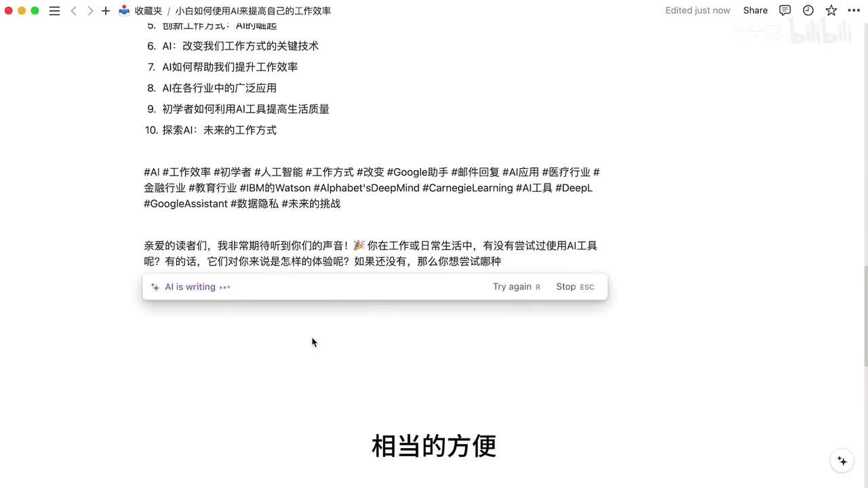Click the Edited just now timestamp
This screenshot has height=488, width=868.
(697, 10)
